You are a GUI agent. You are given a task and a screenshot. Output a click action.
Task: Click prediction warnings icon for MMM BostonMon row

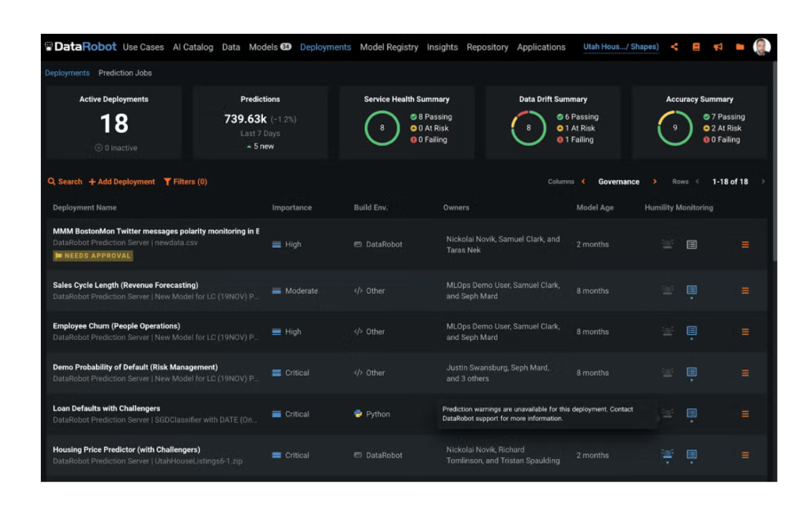tap(667, 244)
